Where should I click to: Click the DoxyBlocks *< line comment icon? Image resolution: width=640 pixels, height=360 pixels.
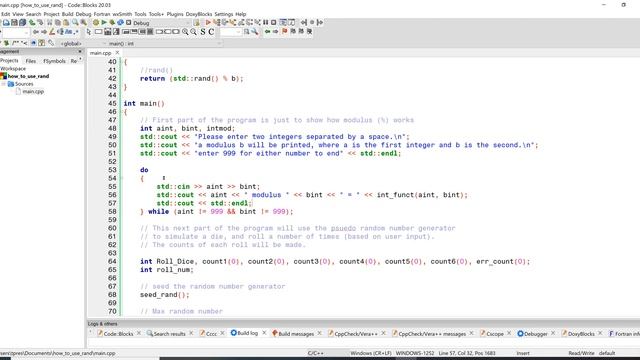coord(24,43)
